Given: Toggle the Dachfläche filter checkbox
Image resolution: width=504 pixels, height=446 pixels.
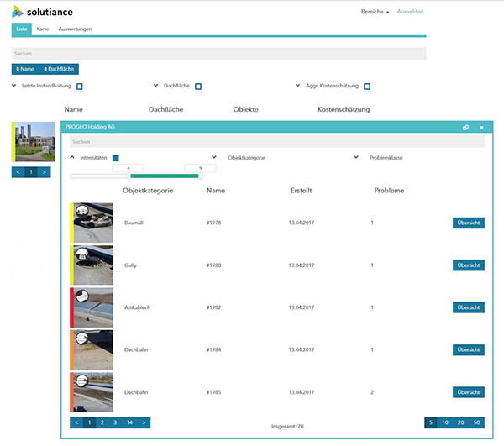Looking at the screenshot, I should click(198, 87).
